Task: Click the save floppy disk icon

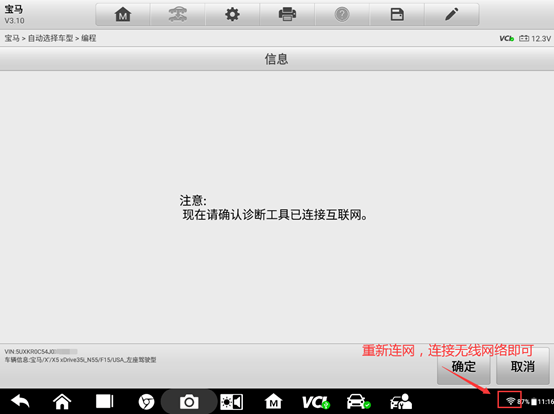Action: coord(397,14)
